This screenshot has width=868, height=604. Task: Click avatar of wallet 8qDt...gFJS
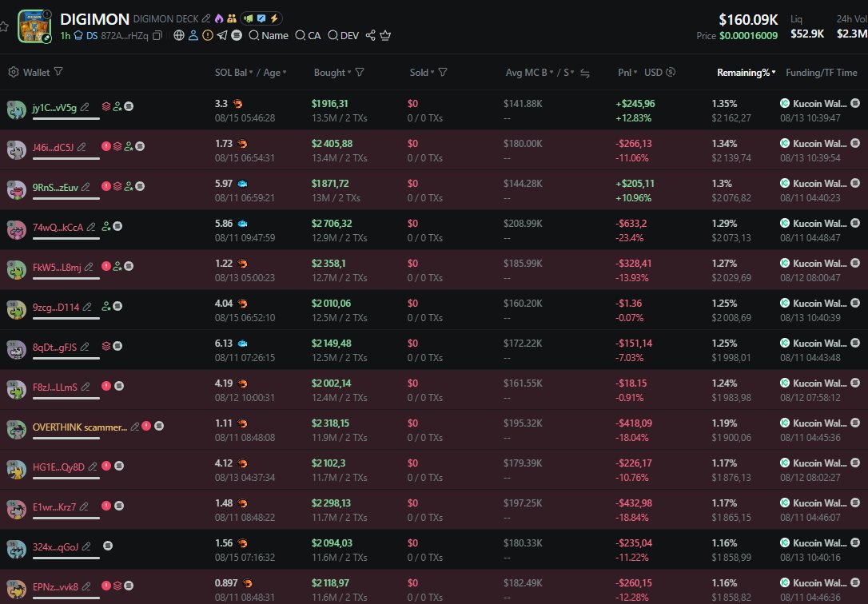[x=17, y=349]
